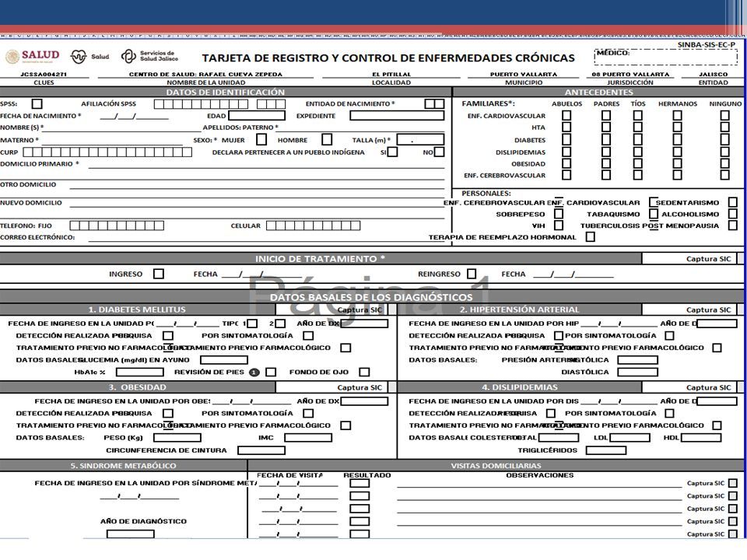Click the VISITAS DOMICILIARIAS header
This screenshot has width=747, height=560.
(496, 465)
